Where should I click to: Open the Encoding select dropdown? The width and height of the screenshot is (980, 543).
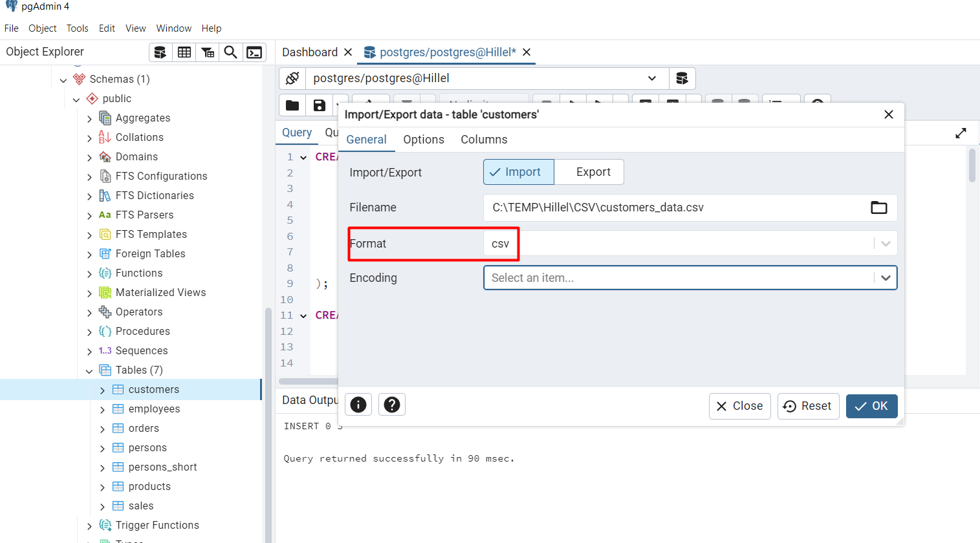(x=690, y=278)
